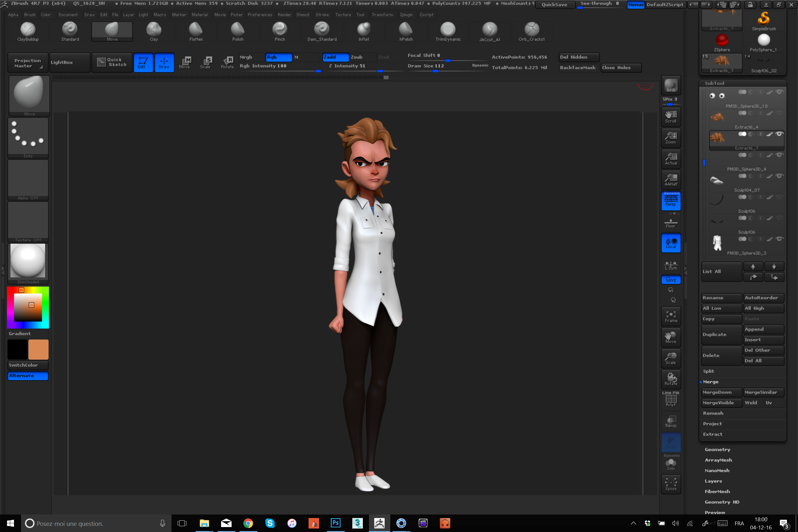Select the PM3D_Sphere3D_3 subtool thumbnail
Image resolution: width=798 pixels, height=532 pixels.
717,243
